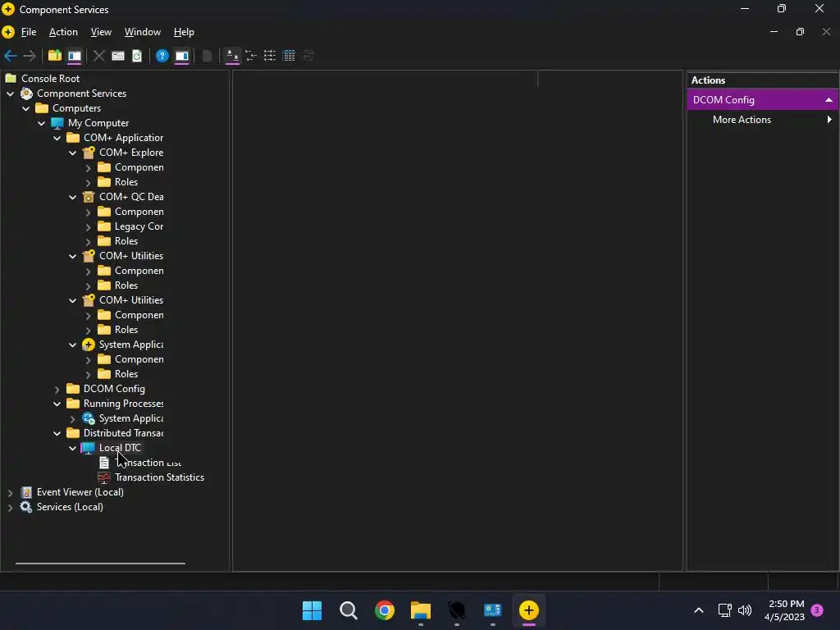Toggle Show/Hide Action Pane icon
840x630 pixels.
coord(181,56)
